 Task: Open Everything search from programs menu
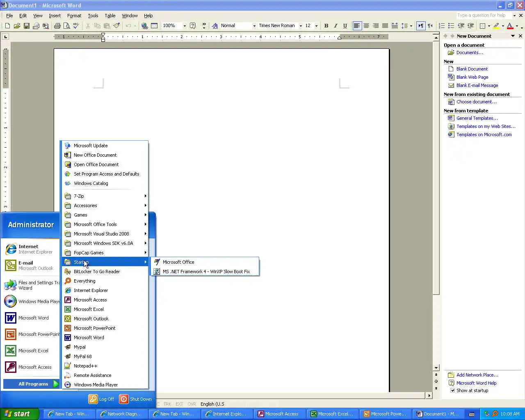[84, 281]
